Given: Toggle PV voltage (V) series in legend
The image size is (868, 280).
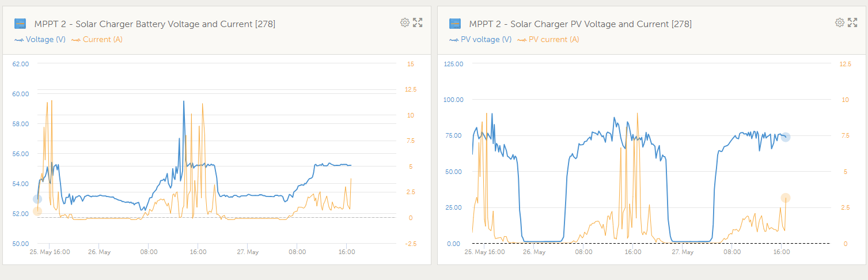Looking at the screenshot, I should [x=480, y=40].
